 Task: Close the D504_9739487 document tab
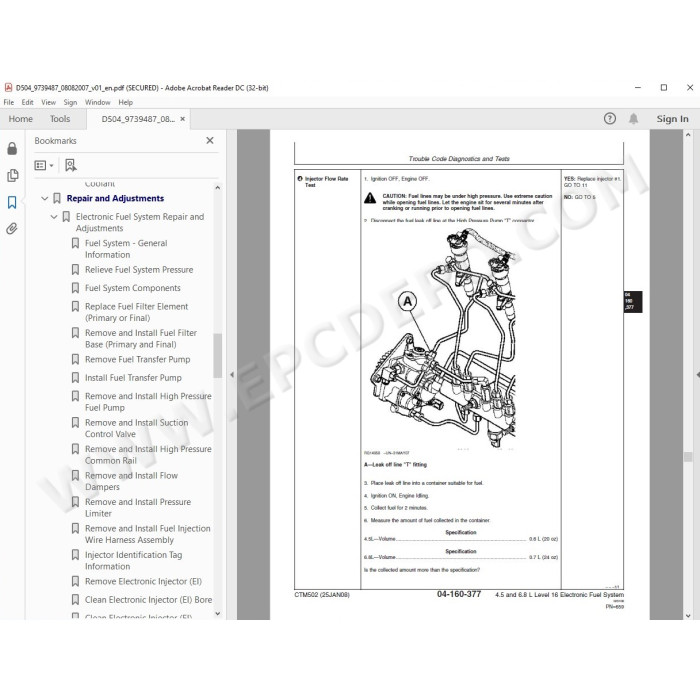click(183, 119)
